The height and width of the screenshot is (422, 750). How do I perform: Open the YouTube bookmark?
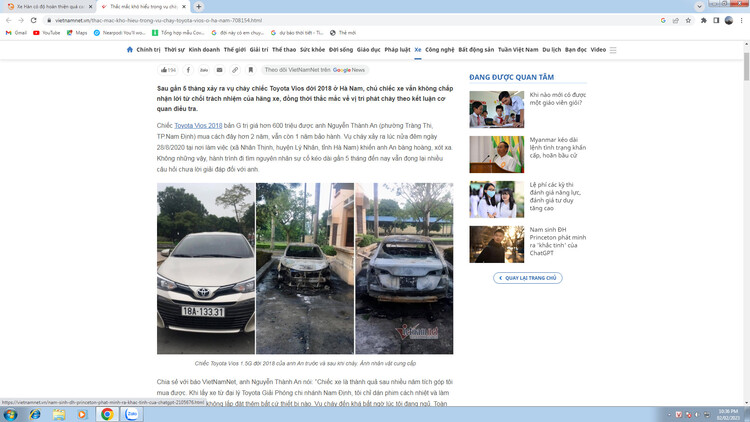click(46, 33)
